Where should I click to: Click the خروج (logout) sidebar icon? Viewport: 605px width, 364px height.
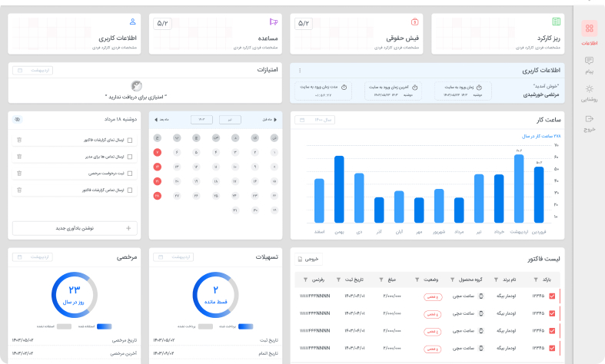(589, 123)
